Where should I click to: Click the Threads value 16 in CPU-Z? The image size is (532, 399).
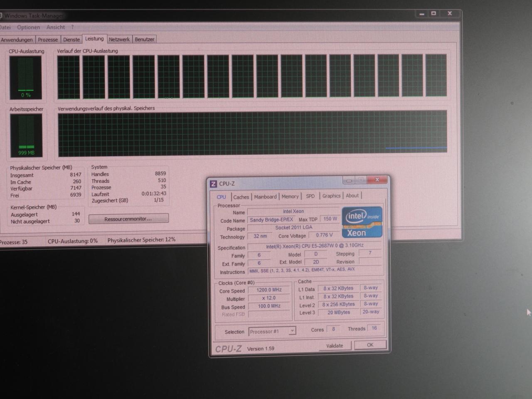pyautogui.click(x=374, y=328)
